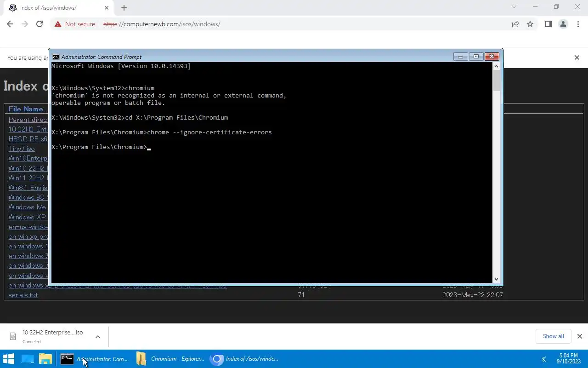The width and height of the screenshot is (588, 368).
Task: Click the Show all downloads button
Action: [x=553, y=336]
